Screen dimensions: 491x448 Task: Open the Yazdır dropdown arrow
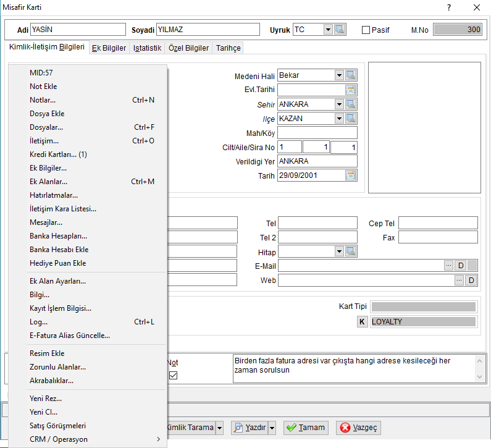coord(272,428)
